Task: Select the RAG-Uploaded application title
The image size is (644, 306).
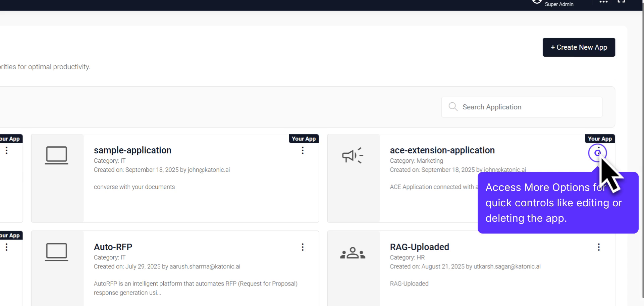Action: [x=419, y=247]
